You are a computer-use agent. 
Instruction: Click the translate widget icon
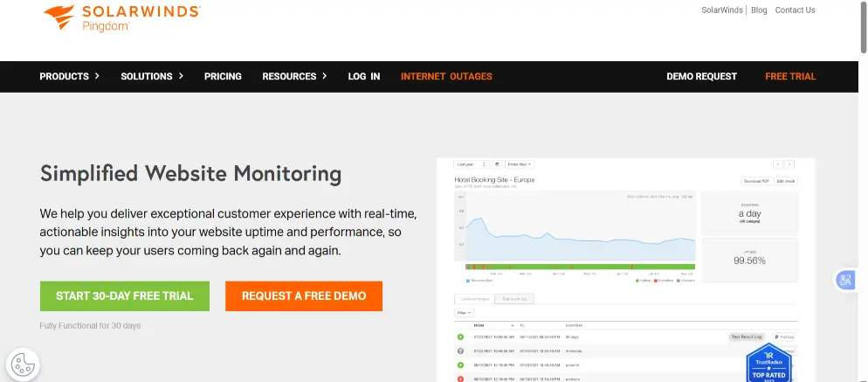[x=845, y=280]
